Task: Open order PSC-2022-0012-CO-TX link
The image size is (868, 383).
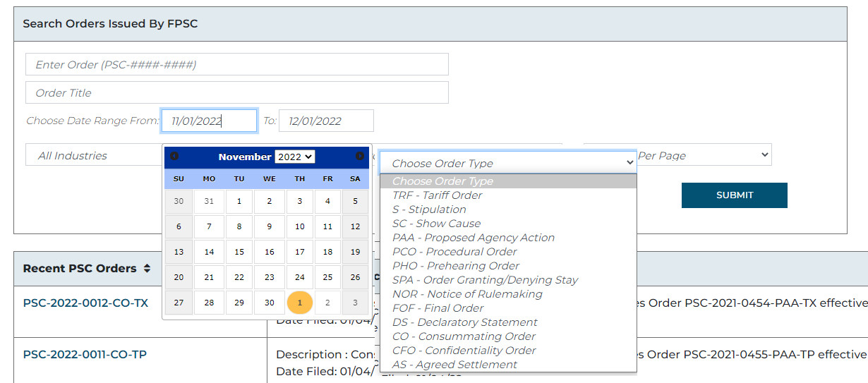Action: (x=85, y=303)
